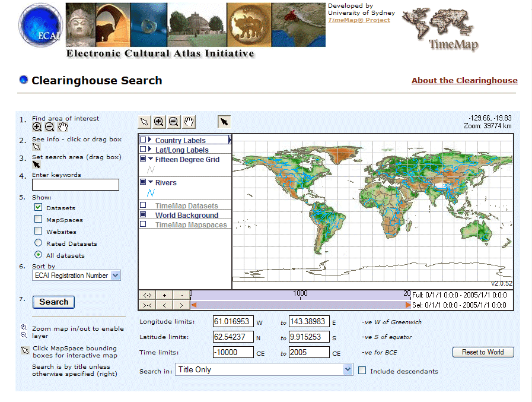Viewport: 532px width, 402px height.
Task: Activate the pan hand tool in map toolbar
Action: coord(189,122)
